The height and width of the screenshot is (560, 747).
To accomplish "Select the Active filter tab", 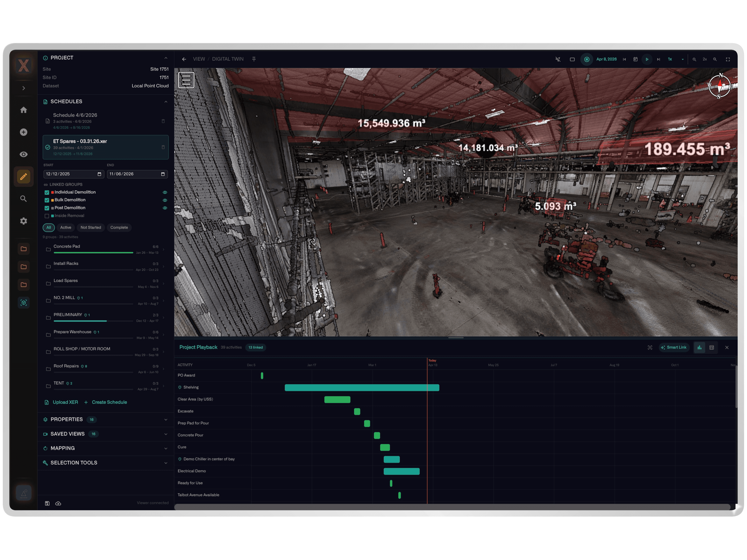I will (66, 227).
